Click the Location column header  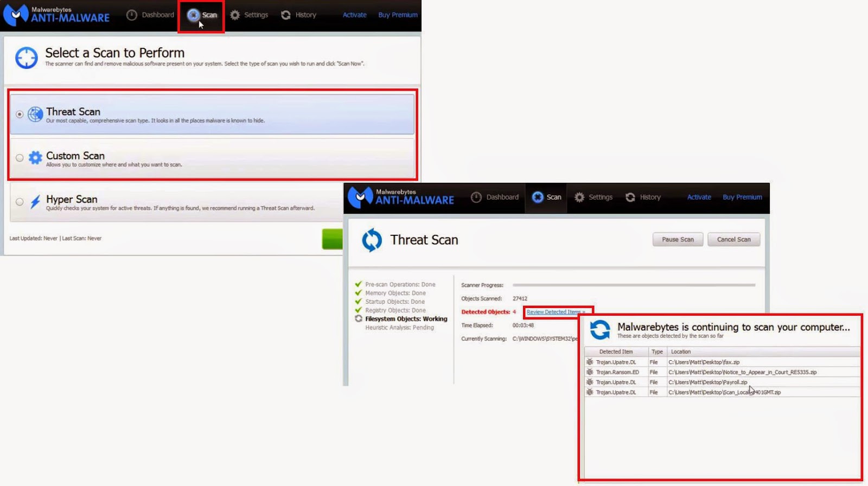(764, 351)
